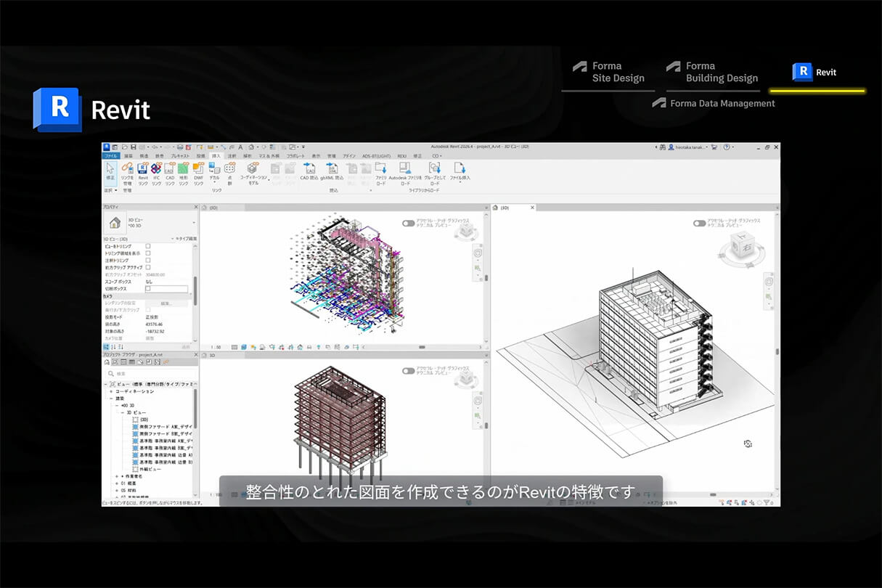The width and height of the screenshot is (882, 588).
Task: Expand the コーディネーション tree node
Action: (x=110, y=391)
